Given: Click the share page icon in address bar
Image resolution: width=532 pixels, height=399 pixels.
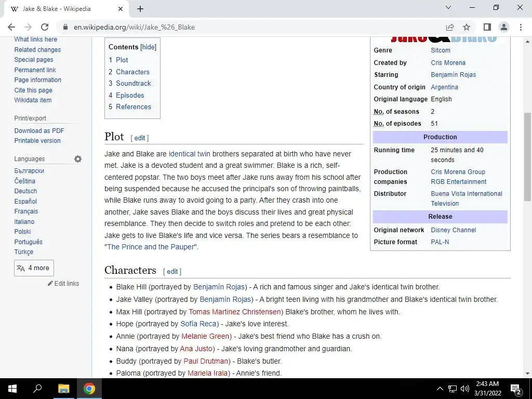Looking at the screenshot, I should 450,27.
